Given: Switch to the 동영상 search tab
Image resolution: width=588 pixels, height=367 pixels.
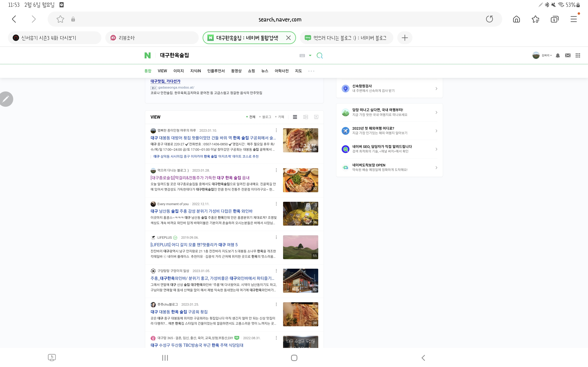Looking at the screenshot, I should (x=236, y=71).
